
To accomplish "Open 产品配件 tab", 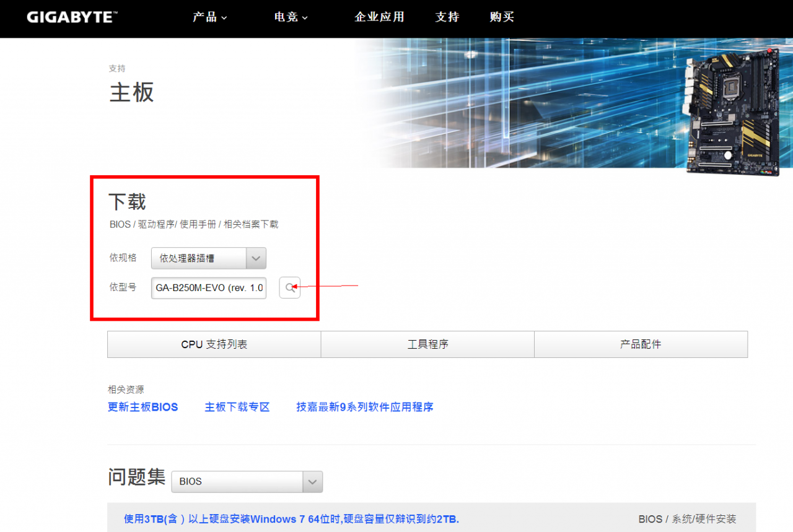I will (x=641, y=344).
